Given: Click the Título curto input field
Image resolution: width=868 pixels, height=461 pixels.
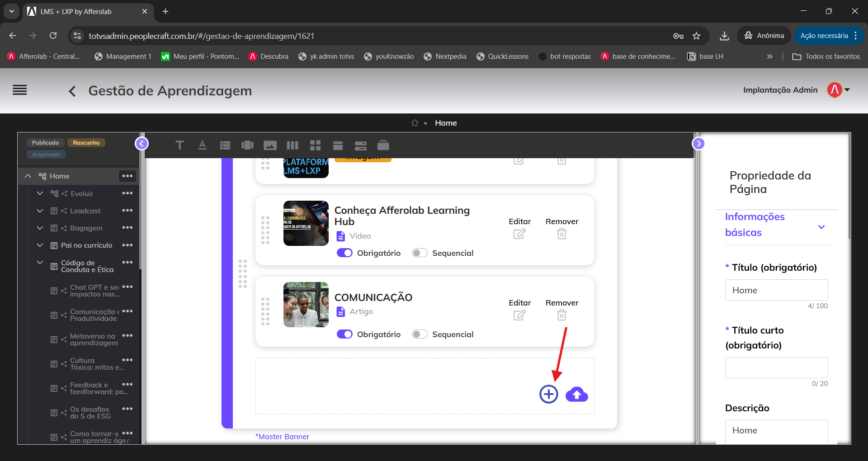Looking at the screenshot, I should pos(776,367).
